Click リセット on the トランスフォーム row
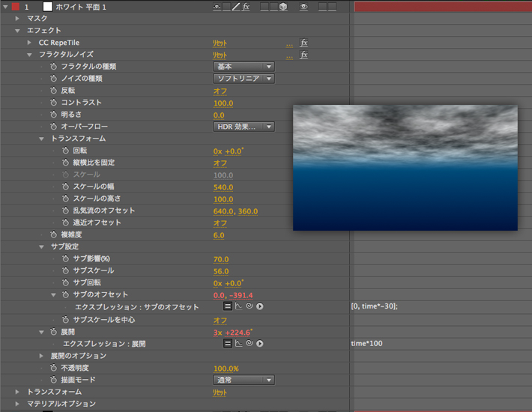This screenshot has width=532, height=412. [220, 392]
